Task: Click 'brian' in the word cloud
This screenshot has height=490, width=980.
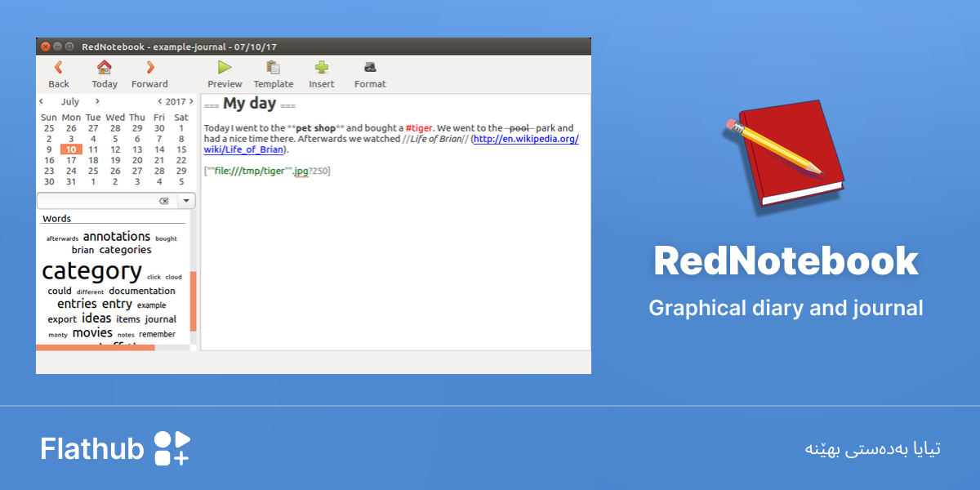Action: click(82, 250)
